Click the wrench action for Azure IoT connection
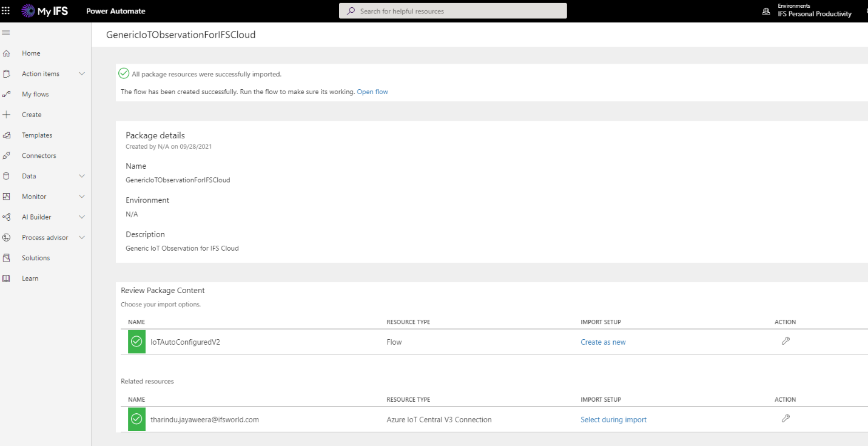This screenshot has width=868, height=446. click(786, 419)
